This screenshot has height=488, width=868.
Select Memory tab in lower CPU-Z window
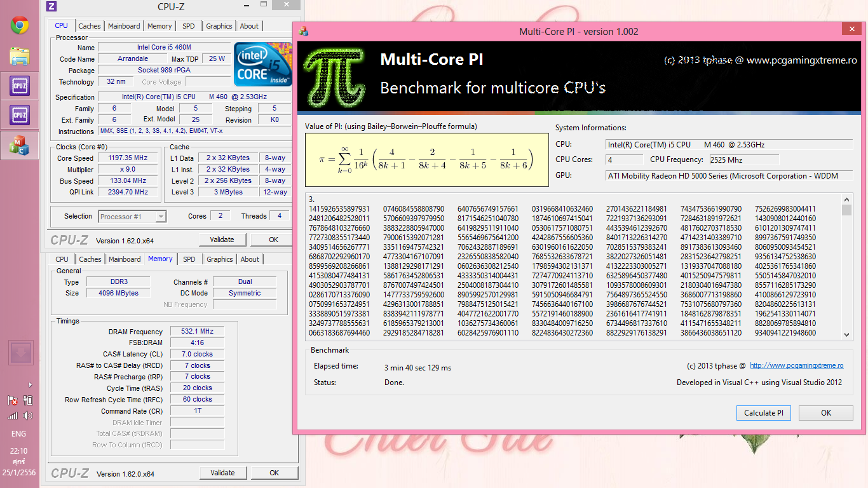coord(160,259)
